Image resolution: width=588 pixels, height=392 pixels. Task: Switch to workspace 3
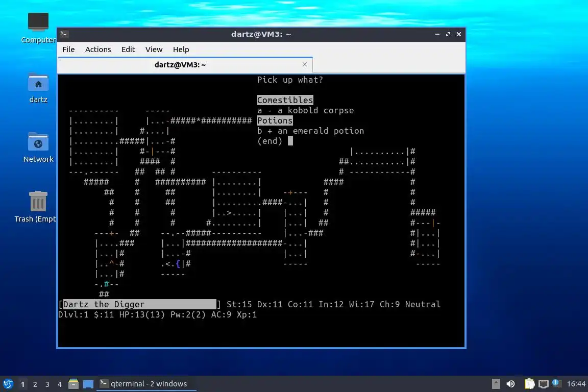click(x=47, y=384)
